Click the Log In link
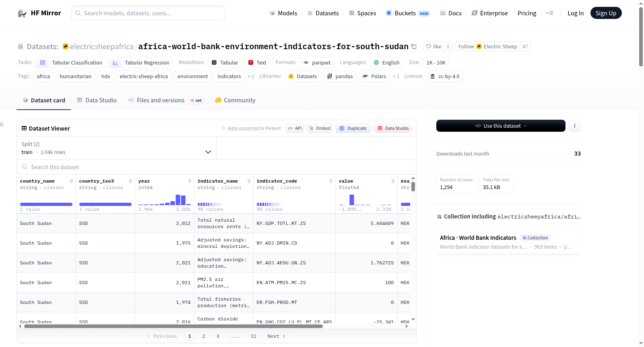Viewport: 644px width, 347px height. point(576,13)
